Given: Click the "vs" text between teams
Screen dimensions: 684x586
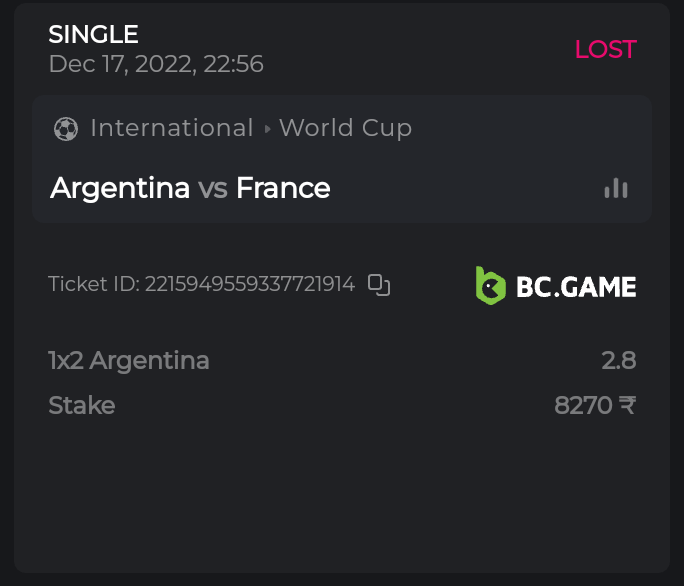Looking at the screenshot, I should pos(213,188).
